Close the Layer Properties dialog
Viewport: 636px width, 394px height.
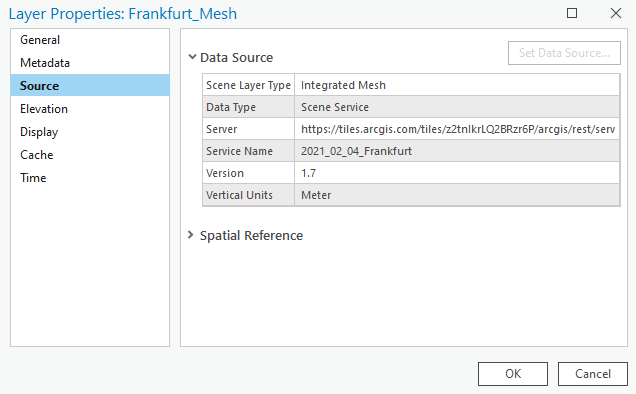pos(616,13)
